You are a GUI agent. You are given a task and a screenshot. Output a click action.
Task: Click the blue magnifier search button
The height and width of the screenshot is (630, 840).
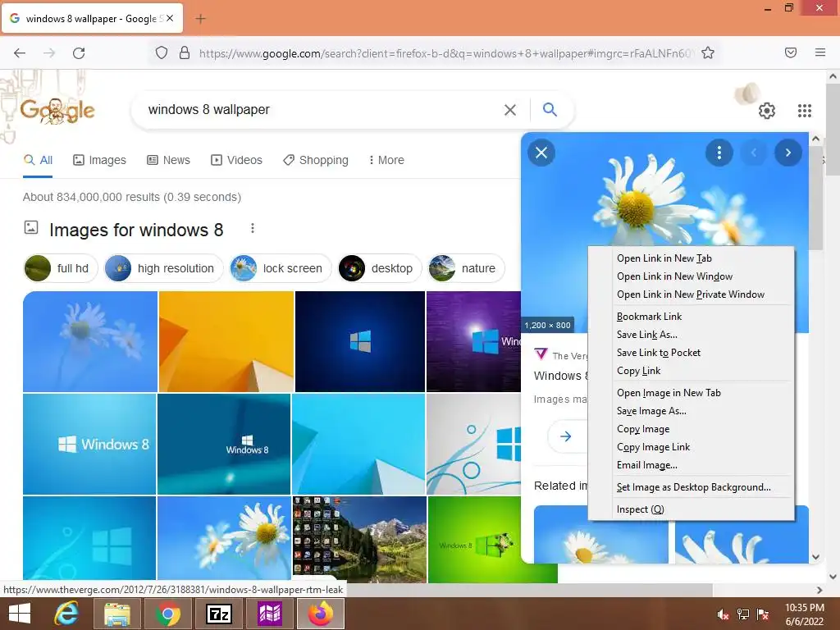550,110
